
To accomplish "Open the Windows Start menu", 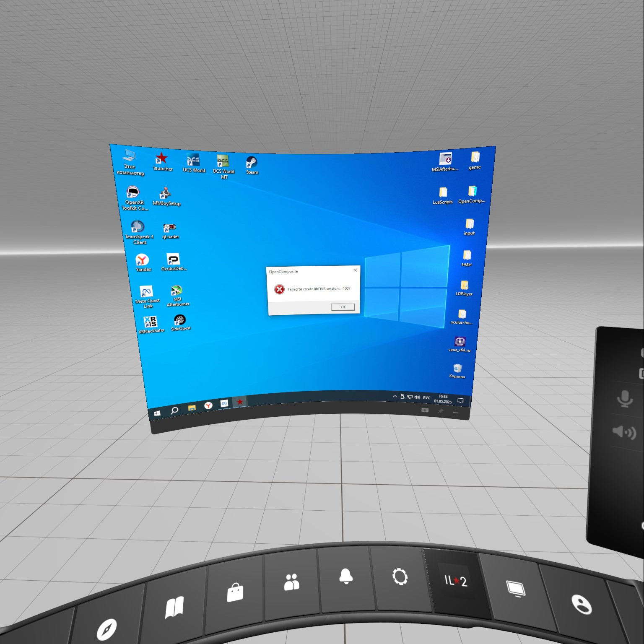I will (157, 413).
